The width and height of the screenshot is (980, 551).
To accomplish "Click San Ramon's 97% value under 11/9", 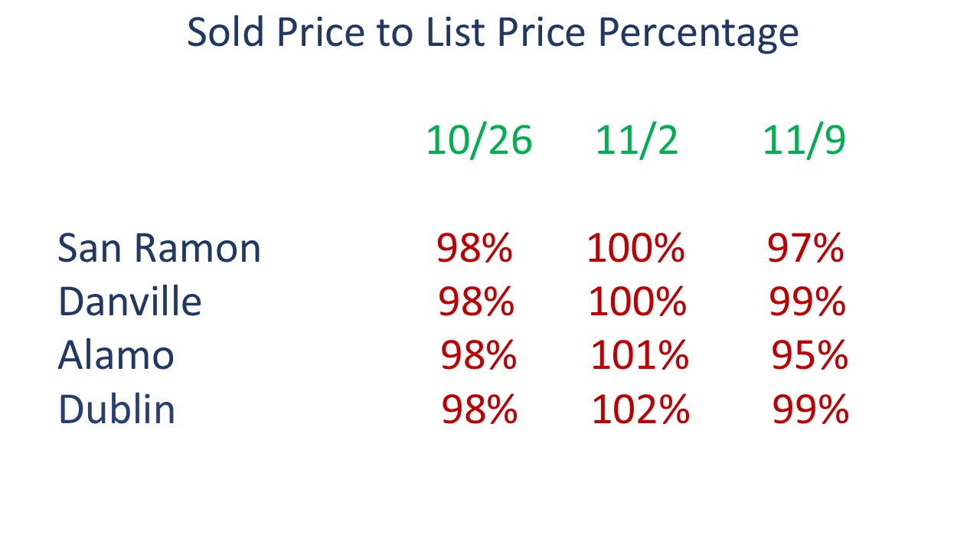I will [x=805, y=249].
